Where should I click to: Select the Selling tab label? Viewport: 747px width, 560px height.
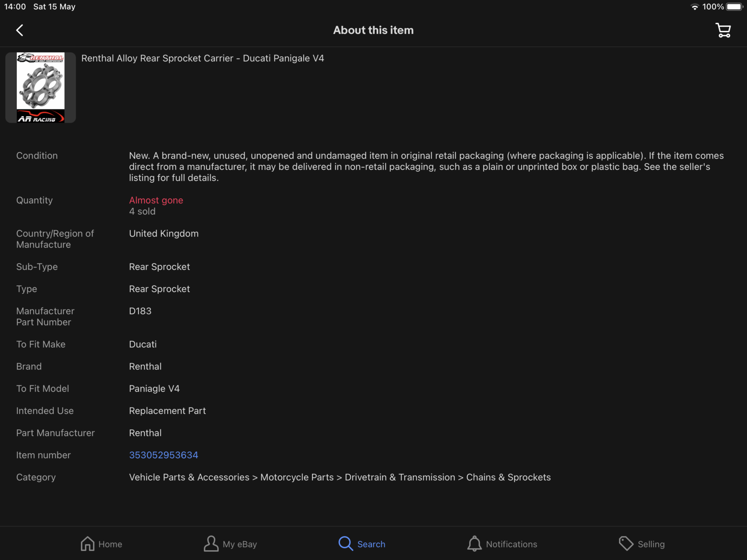pyautogui.click(x=651, y=544)
